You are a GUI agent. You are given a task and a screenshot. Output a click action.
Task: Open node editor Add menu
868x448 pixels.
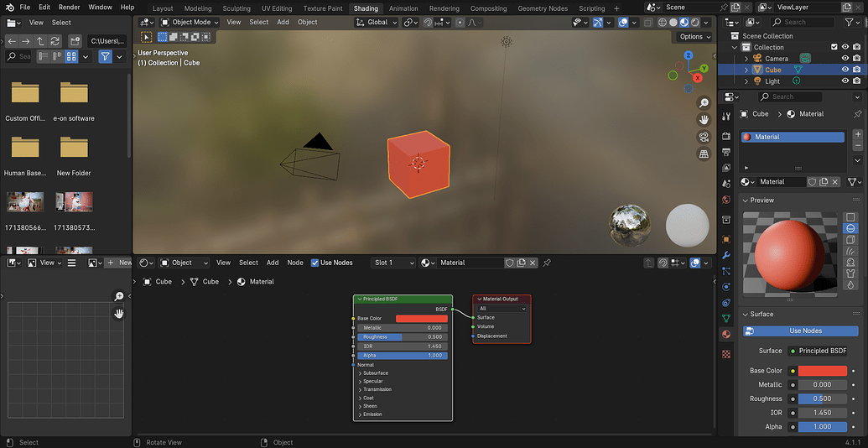pyautogui.click(x=273, y=263)
